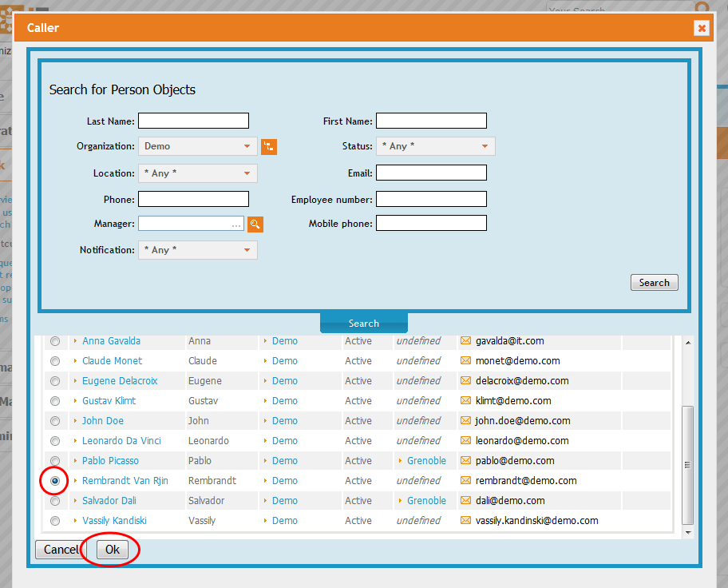The width and height of the screenshot is (728, 588).
Task: Open envelope icon beside dali@demo.com
Action: pyautogui.click(x=466, y=500)
